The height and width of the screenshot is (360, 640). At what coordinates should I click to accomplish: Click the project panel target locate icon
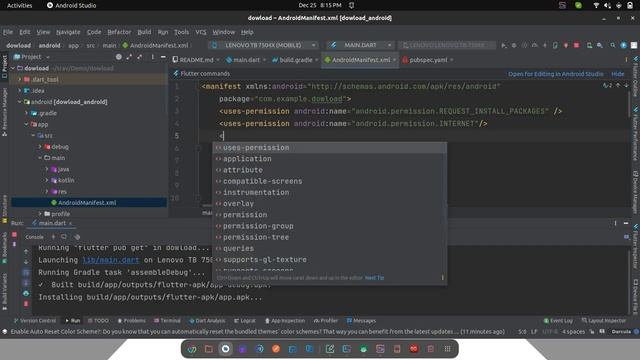tap(118, 57)
